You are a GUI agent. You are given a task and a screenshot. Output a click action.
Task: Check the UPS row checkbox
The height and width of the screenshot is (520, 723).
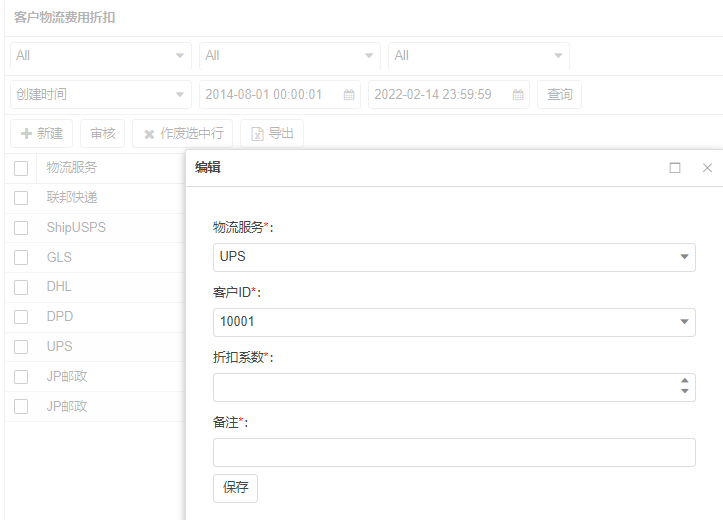21,347
